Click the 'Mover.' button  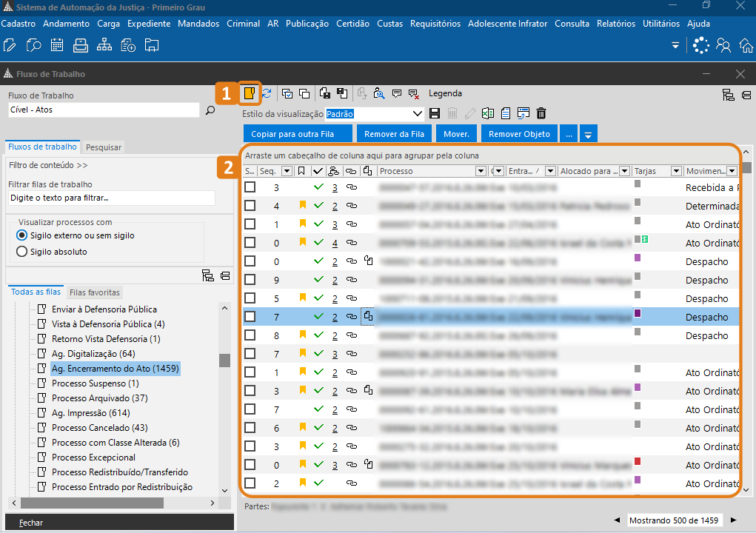click(457, 134)
